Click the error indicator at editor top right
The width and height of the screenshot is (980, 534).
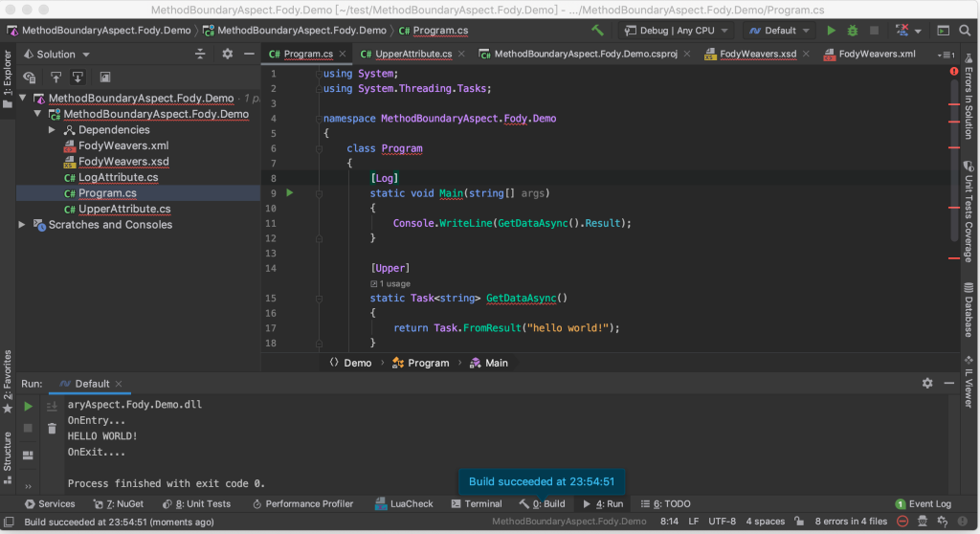pos(954,71)
